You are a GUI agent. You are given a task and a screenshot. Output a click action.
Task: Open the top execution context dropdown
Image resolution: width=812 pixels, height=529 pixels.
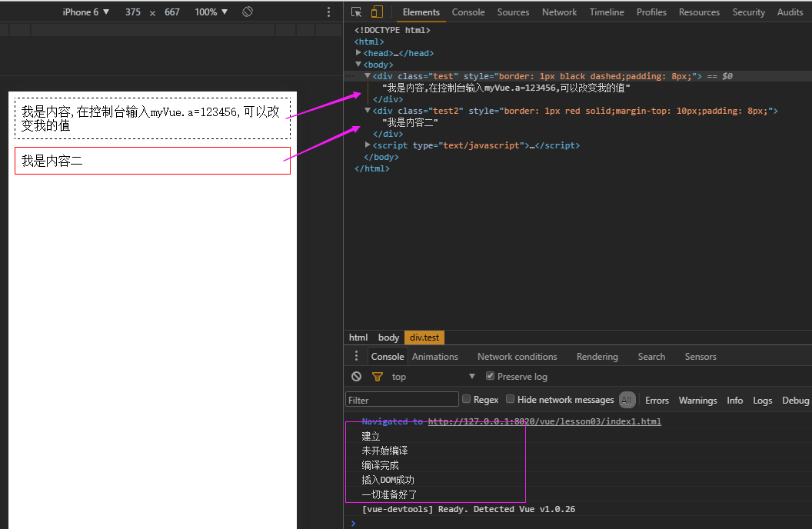tap(434, 377)
